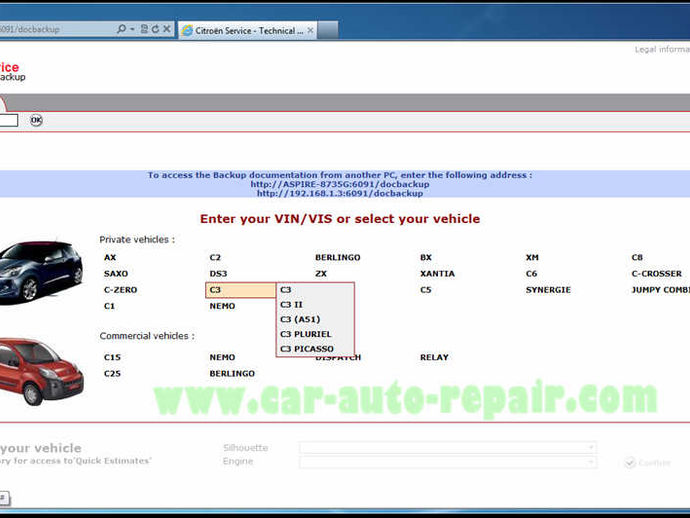Click the 192.168.1.3 docbackup address text
The width and height of the screenshot is (690, 518).
[340, 194]
